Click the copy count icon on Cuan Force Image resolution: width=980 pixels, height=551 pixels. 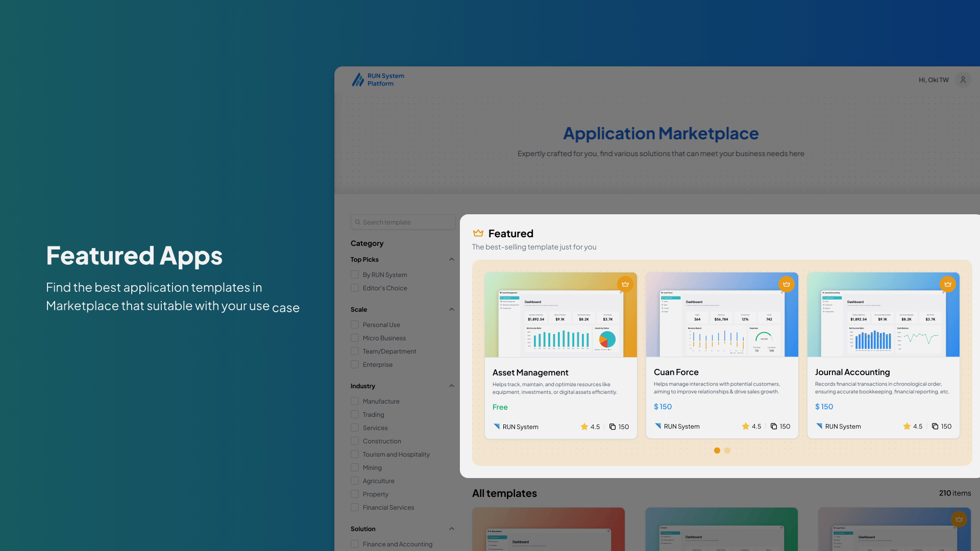coord(774,427)
